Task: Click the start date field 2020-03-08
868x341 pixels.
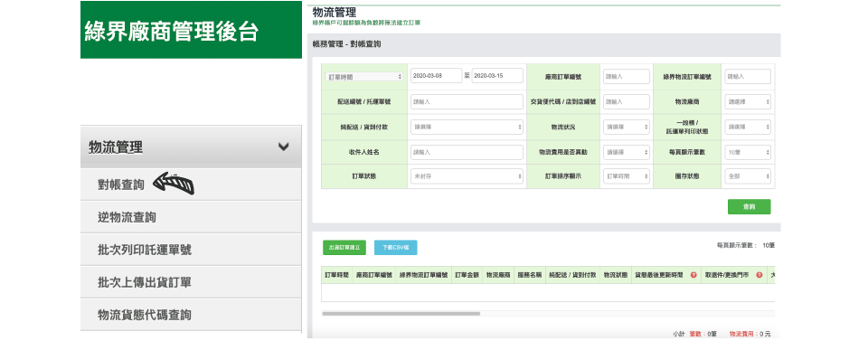Action: [x=436, y=76]
